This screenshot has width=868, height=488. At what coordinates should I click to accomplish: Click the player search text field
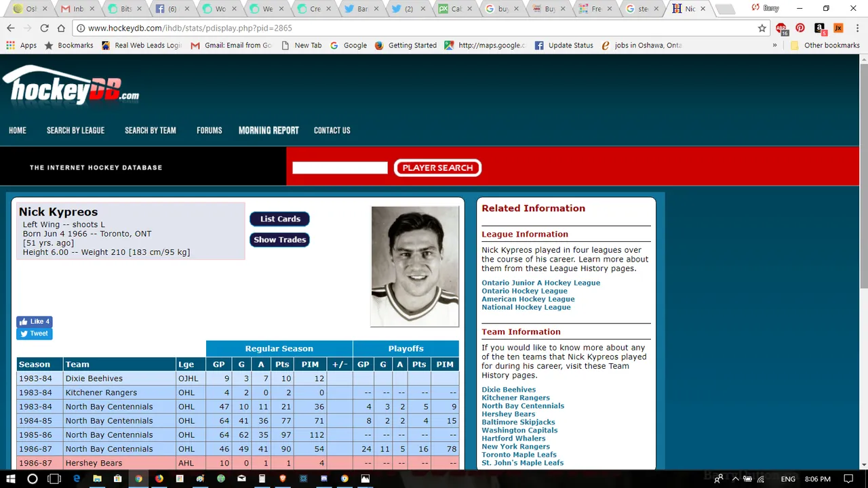click(340, 167)
